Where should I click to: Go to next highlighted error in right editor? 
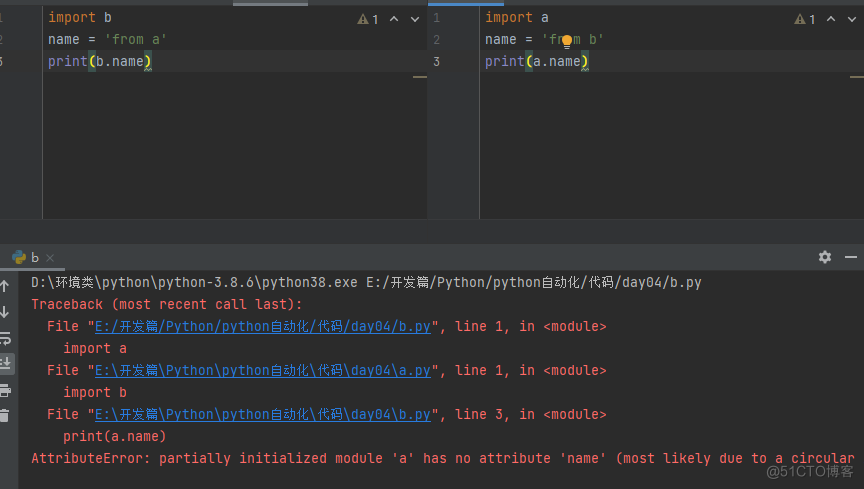(852, 19)
